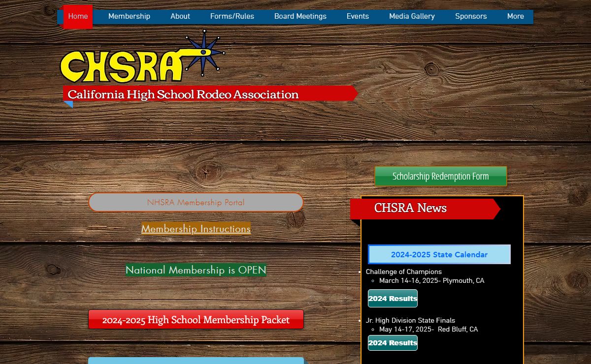The height and width of the screenshot is (364, 591).
Task: Click the CHSRA News heading
Action: (x=410, y=208)
